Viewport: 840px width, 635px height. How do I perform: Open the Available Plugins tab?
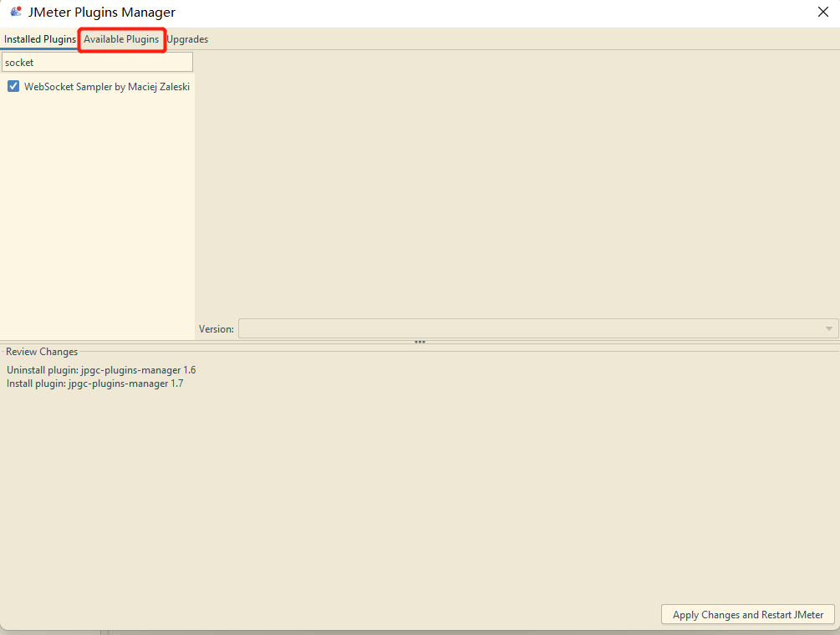(x=121, y=39)
